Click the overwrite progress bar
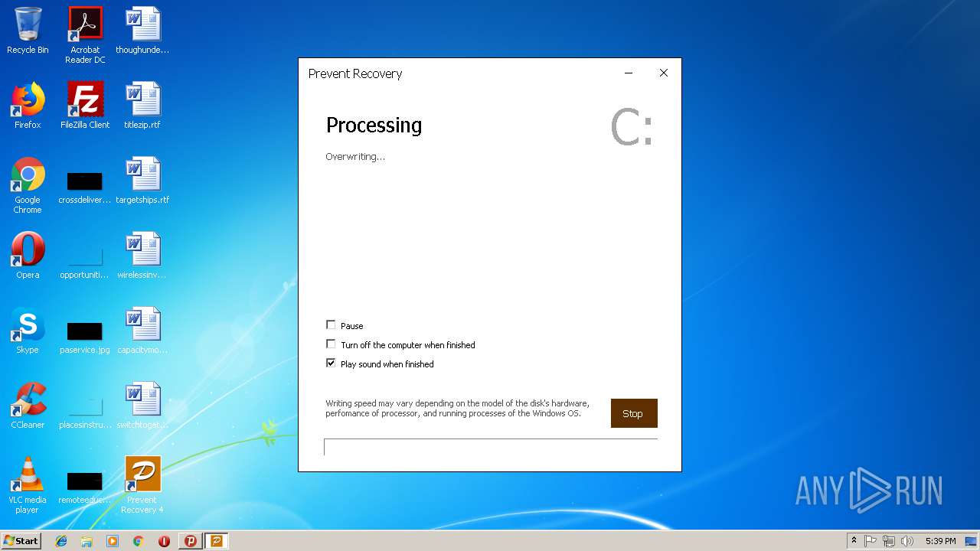Image resolution: width=980 pixels, height=551 pixels. click(491, 447)
